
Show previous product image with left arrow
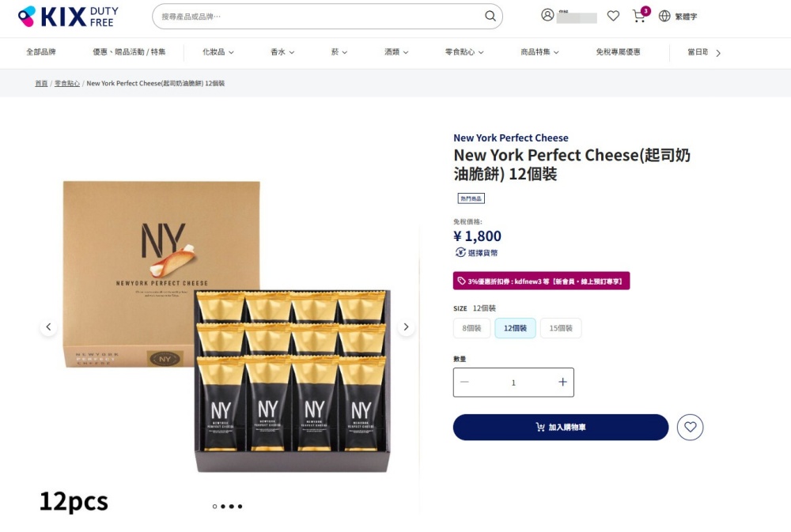tap(48, 326)
